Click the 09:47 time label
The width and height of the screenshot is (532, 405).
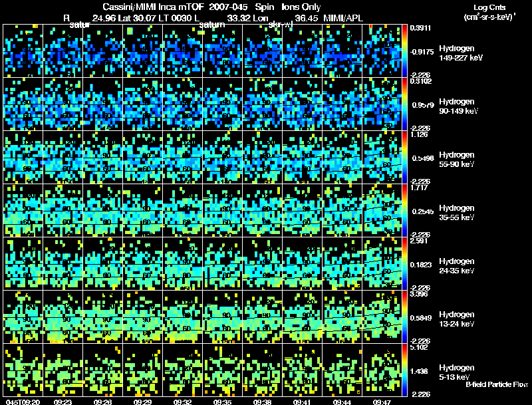click(382, 402)
